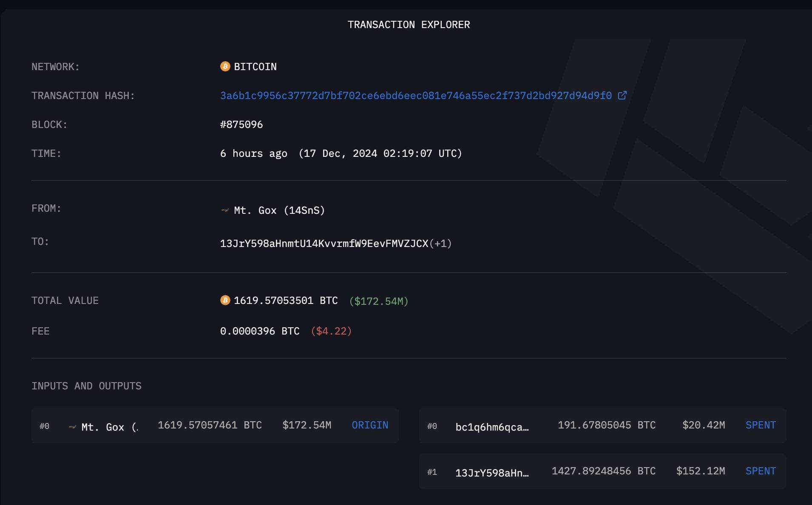Expand the (+1) additional recipients
Viewport: 812px width, 505px height.
click(x=440, y=244)
